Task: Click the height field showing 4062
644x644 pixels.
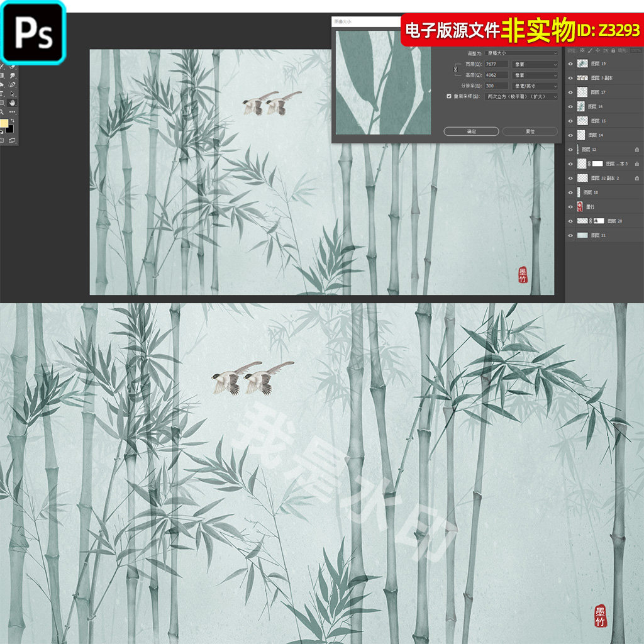Action: (x=496, y=75)
